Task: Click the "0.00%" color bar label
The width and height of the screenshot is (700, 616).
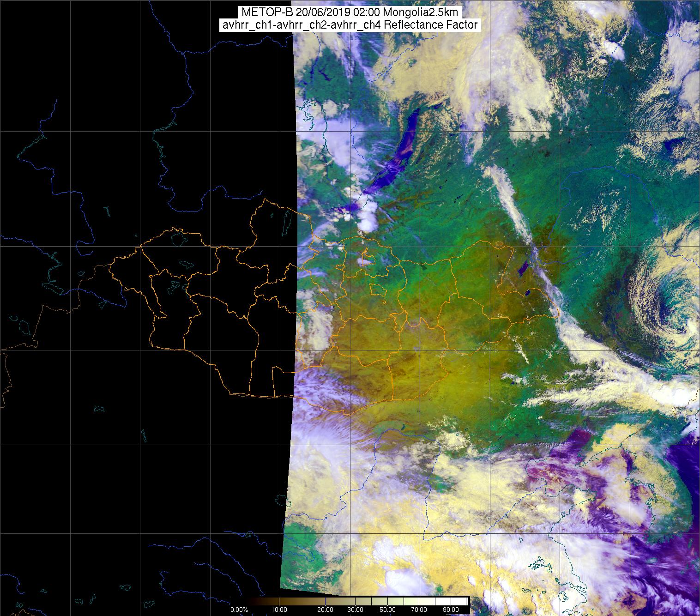Action: pos(239,610)
